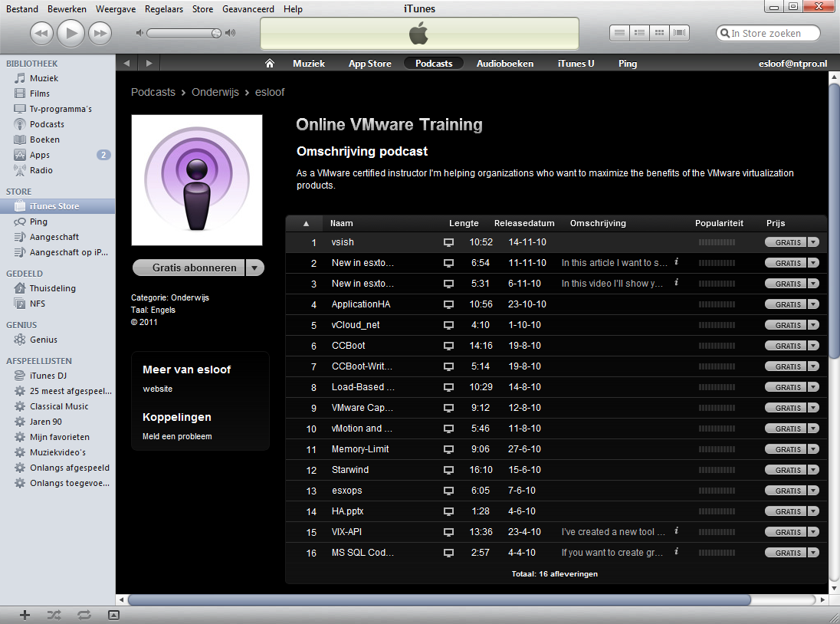
Task: Open Podcasts in the library sidebar
Action: [47, 124]
